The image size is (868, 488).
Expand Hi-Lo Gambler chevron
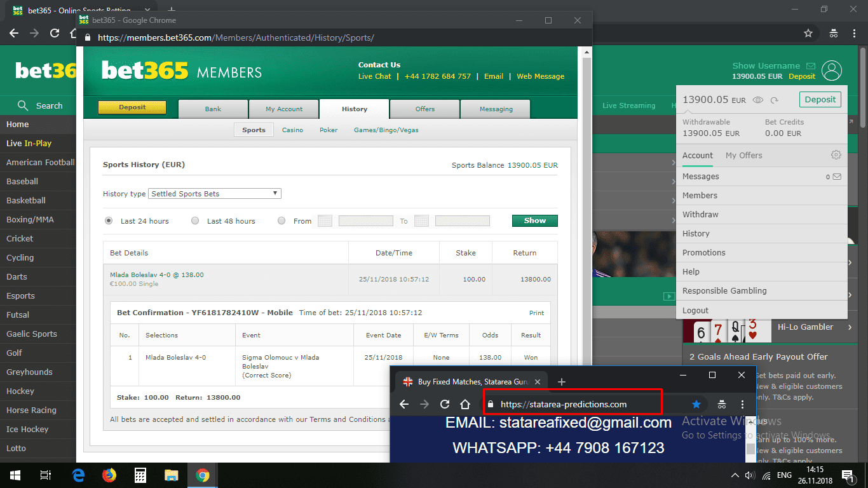click(x=850, y=327)
